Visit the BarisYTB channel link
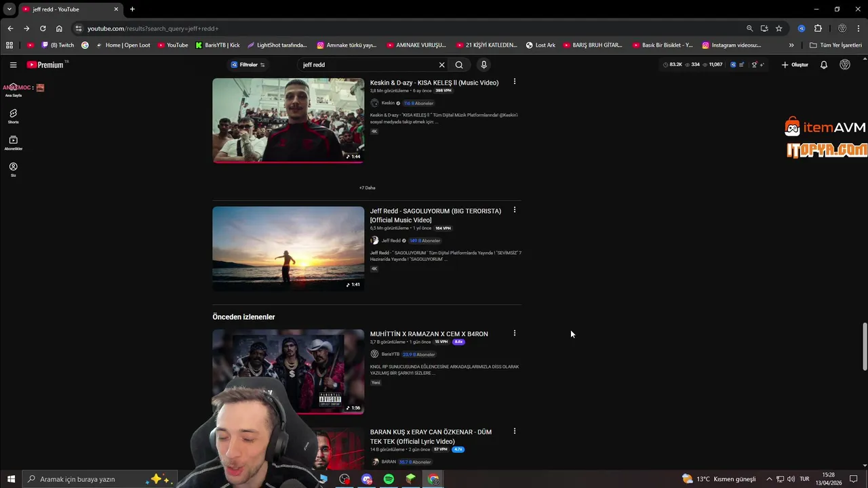Image resolution: width=868 pixels, height=488 pixels. [390, 354]
